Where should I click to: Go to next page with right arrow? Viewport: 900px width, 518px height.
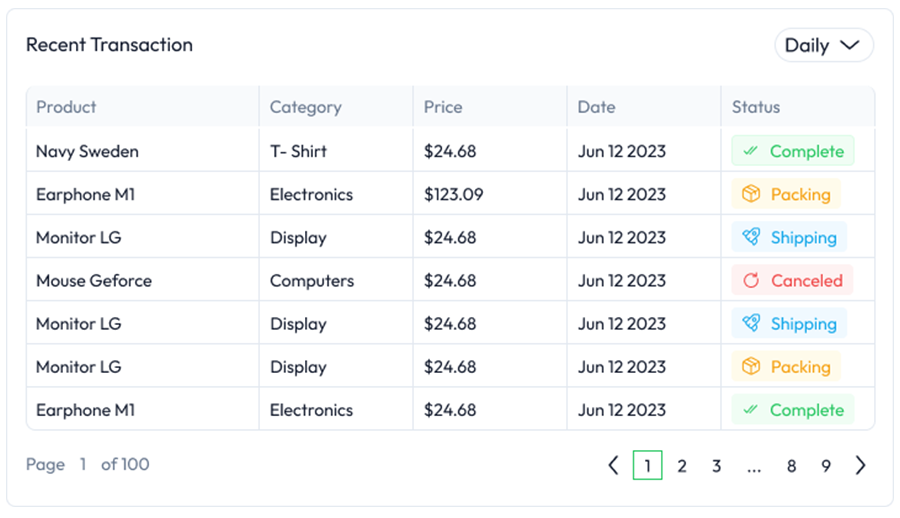(x=860, y=465)
